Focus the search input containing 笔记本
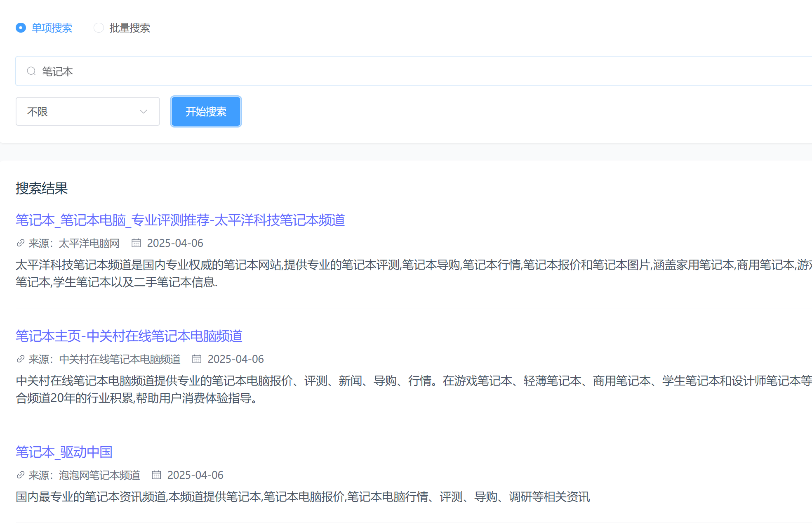 (x=412, y=71)
